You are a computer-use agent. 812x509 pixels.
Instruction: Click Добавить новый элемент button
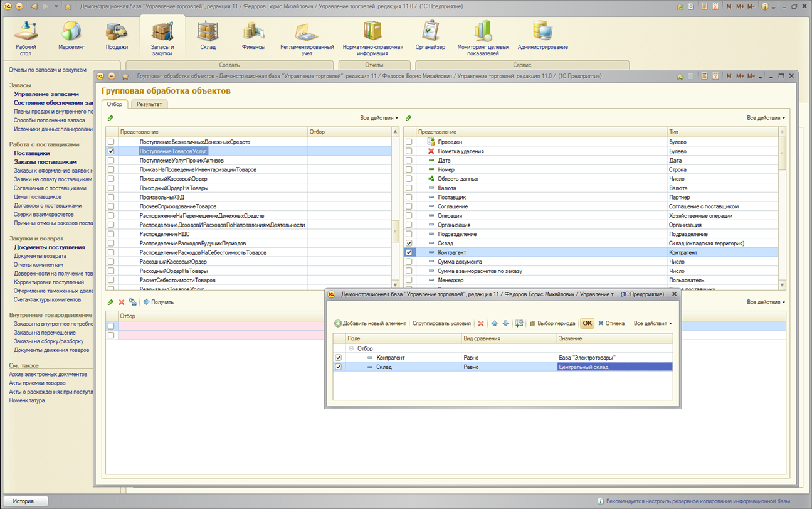tap(370, 323)
